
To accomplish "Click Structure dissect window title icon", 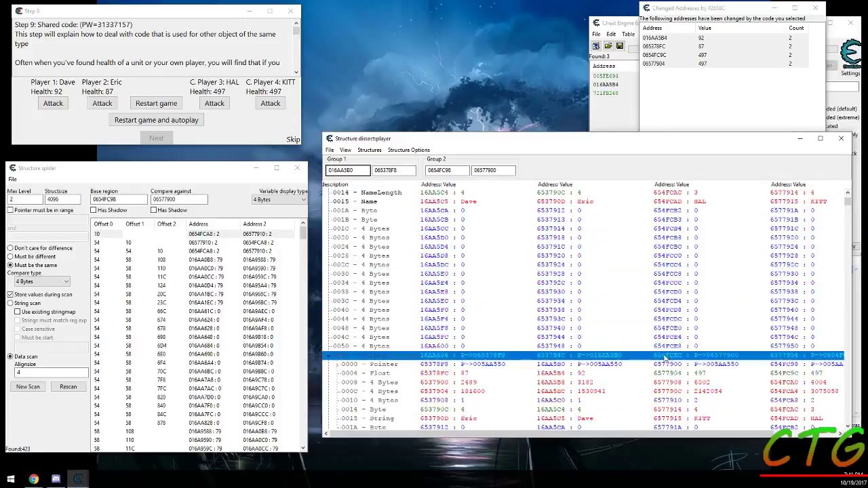I will 330,138.
